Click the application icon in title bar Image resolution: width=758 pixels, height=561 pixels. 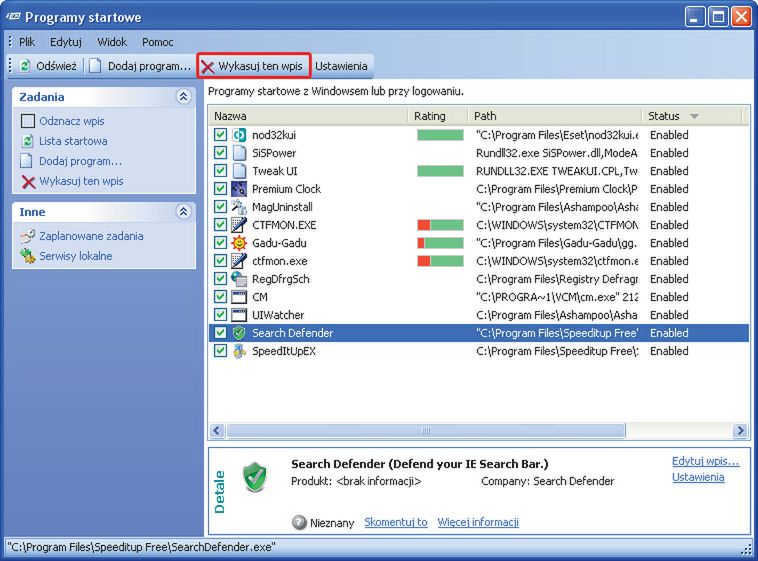tap(13, 17)
